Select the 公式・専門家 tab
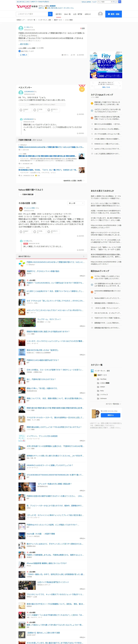Viewport: 138px width, 644px height. [78, 14]
